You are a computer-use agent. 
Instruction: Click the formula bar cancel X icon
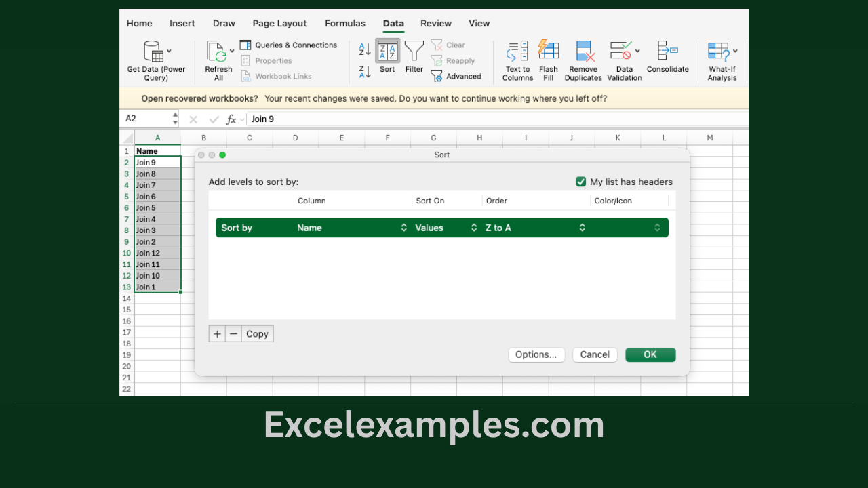[193, 119]
